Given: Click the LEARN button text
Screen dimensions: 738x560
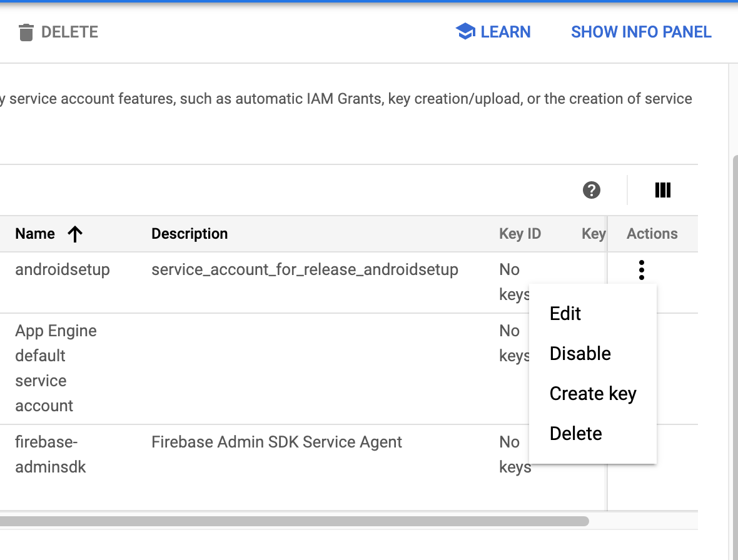Looking at the screenshot, I should point(505,32).
